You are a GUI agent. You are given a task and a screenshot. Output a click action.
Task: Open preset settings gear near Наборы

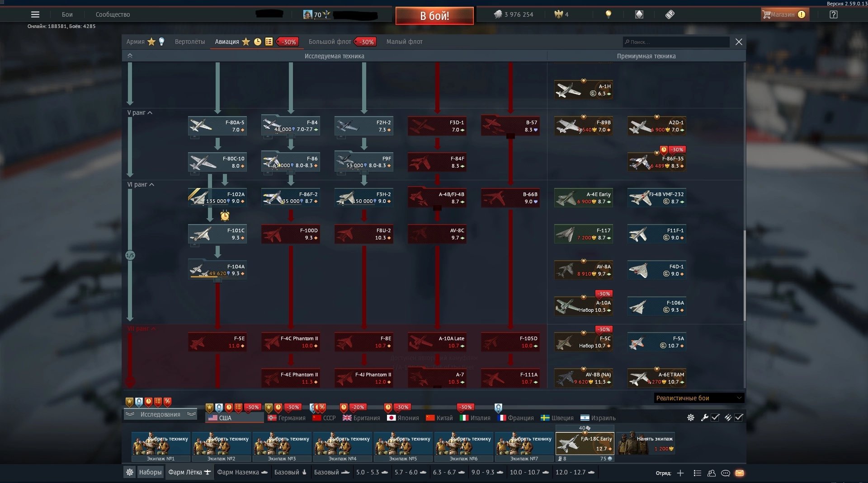click(x=130, y=472)
